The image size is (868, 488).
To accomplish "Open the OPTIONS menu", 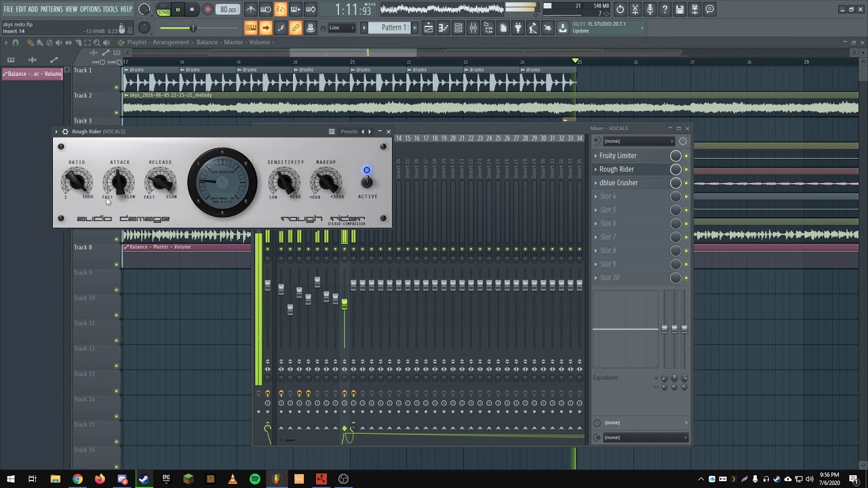I will pyautogui.click(x=90, y=9).
